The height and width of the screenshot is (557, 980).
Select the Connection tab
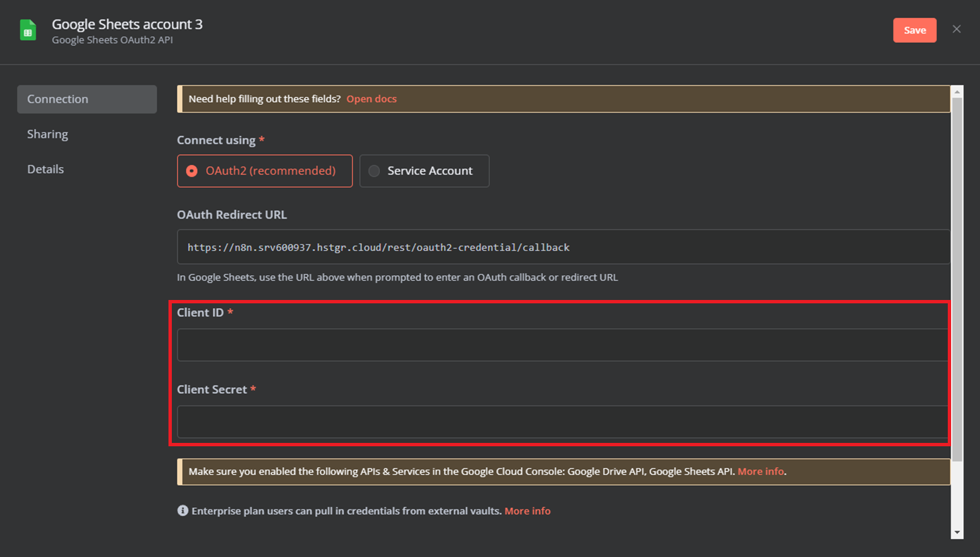(x=57, y=99)
